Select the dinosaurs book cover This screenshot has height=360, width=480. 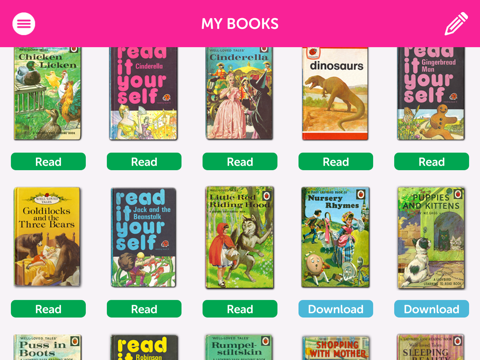pyautogui.click(x=335, y=93)
